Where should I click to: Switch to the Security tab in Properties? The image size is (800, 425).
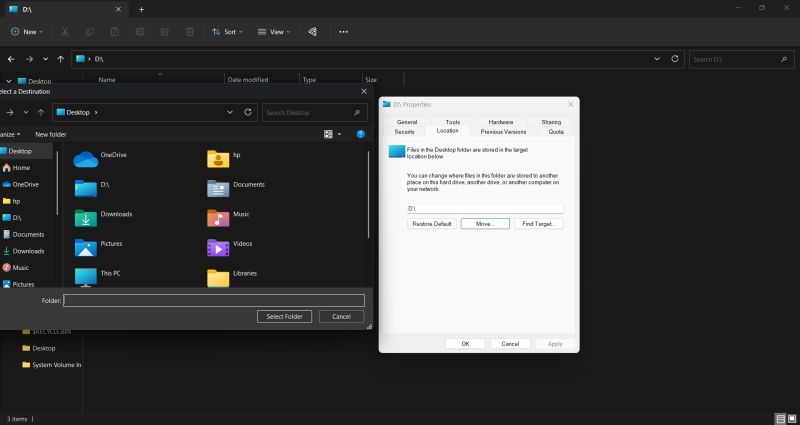click(x=405, y=132)
